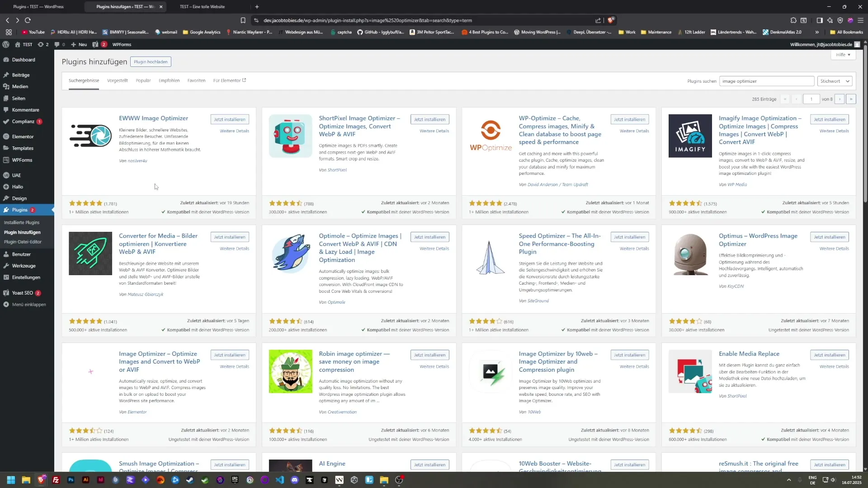The width and height of the screenshot is (868, 488).
Task: Bookmark the current page via the address bar icon
Action: click(243, 20)
